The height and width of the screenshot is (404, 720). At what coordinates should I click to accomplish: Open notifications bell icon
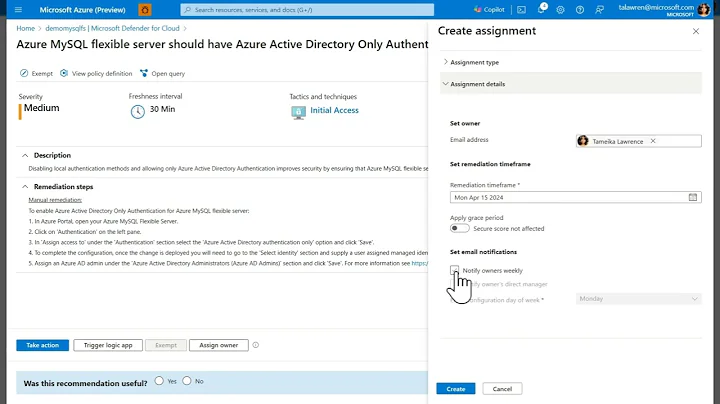541,9
